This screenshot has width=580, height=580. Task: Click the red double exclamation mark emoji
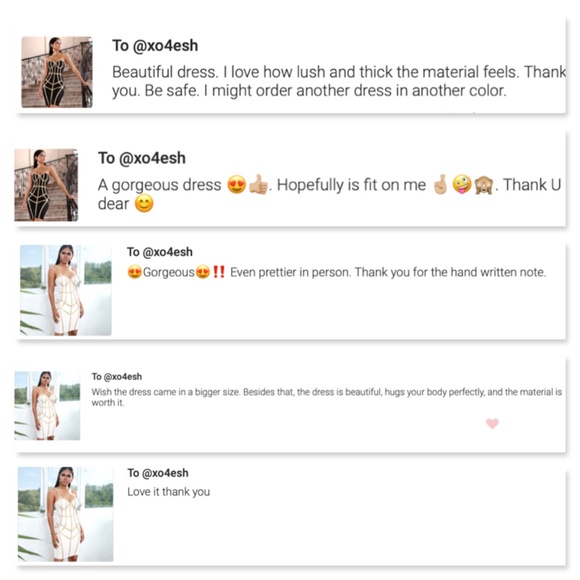pos(219,272)
